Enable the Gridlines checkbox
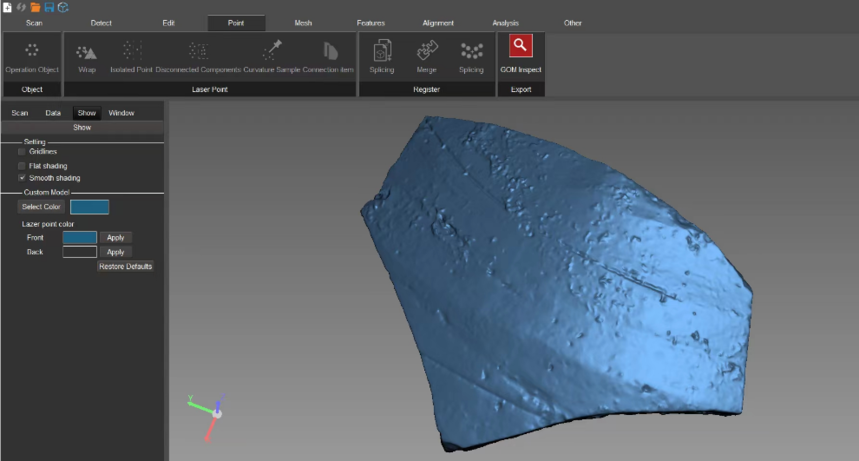The width and height of the screenshot is (859, 461). click(22, 152)
